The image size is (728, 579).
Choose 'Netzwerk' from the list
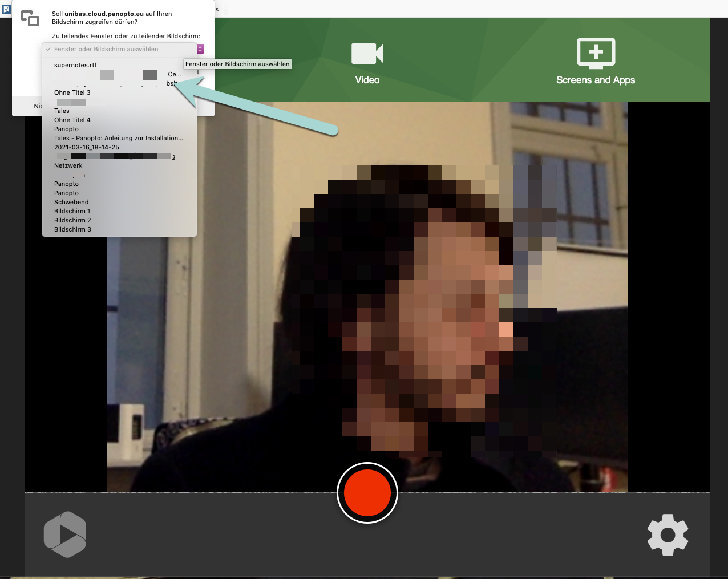pyautogui.click(x=68, y=165)
